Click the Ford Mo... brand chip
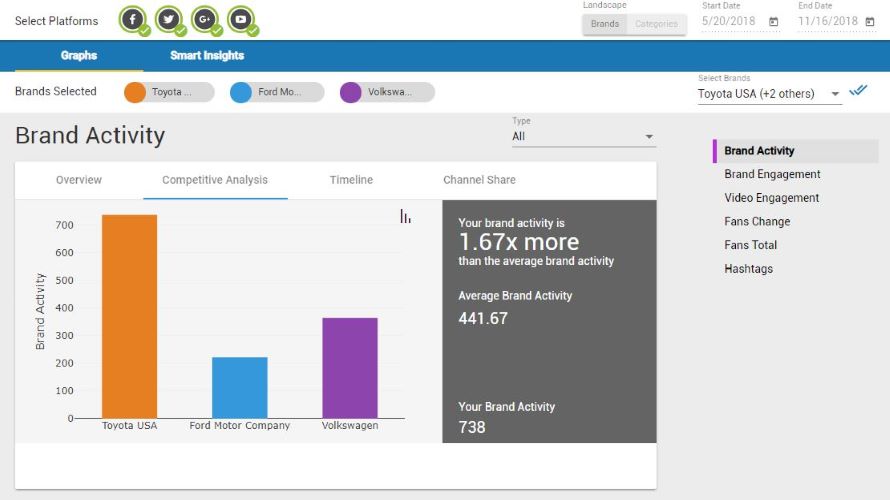The image size is (890, 500). click(x=277, y=92)
